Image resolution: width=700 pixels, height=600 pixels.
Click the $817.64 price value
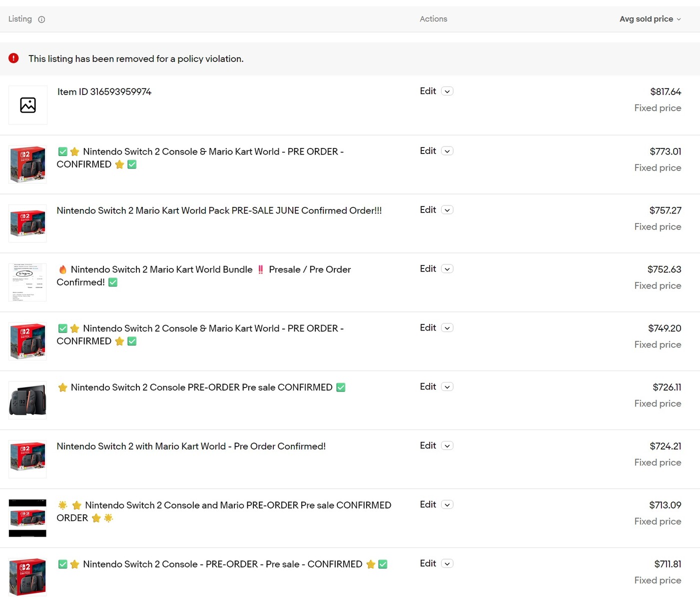coord(666,92)
